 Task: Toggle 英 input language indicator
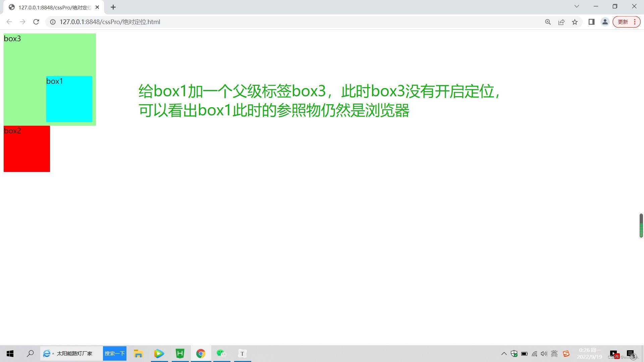[x=554, y=354]
